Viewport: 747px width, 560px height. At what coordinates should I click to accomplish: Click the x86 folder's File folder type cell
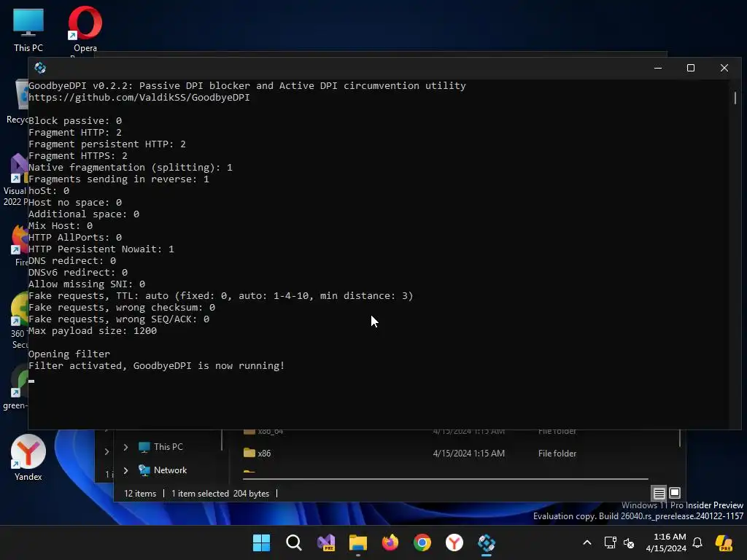click(x=557, y=454)
